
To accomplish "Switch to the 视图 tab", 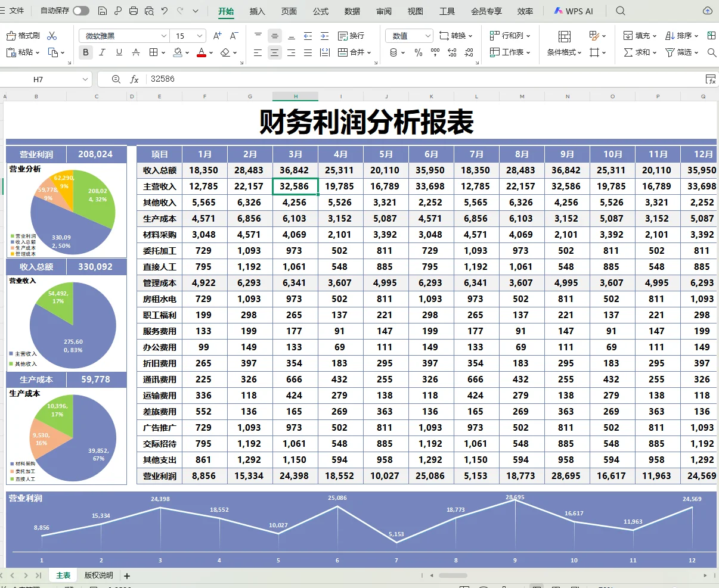I will pyautogui.click(x=415, y=11).
